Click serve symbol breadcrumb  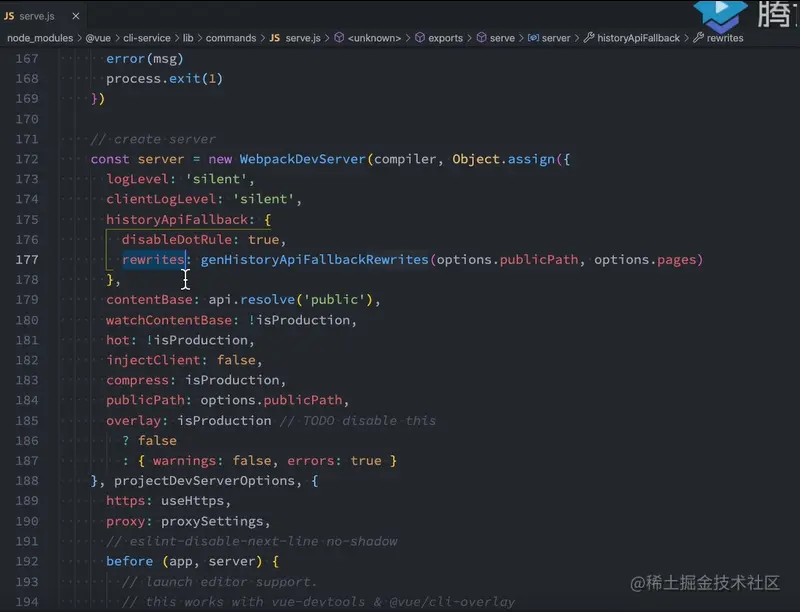click(502, 38)
